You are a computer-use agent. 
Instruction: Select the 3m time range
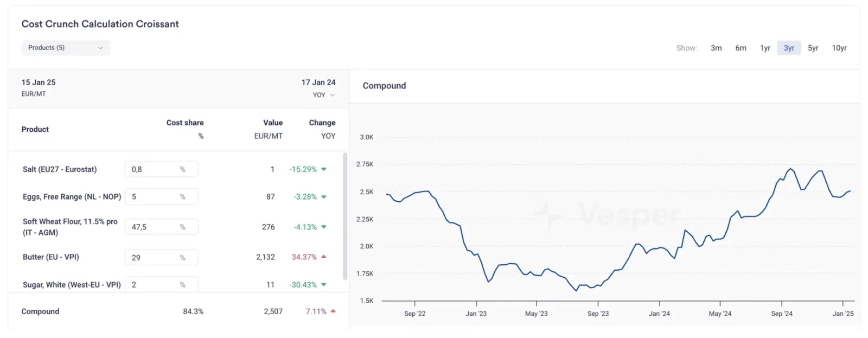click(x=716, y=48)
